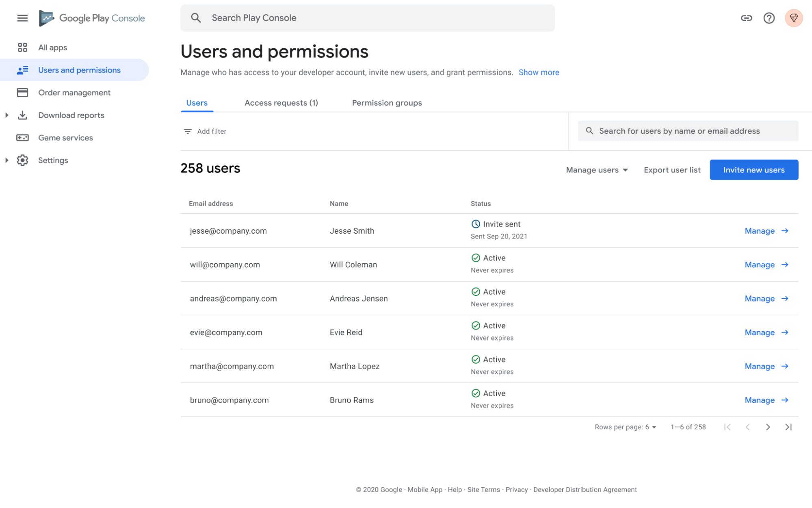The height and width of the screenshot is (508, 812).
Task: Click the Download reports icon
Action: (x=22, y=115)
